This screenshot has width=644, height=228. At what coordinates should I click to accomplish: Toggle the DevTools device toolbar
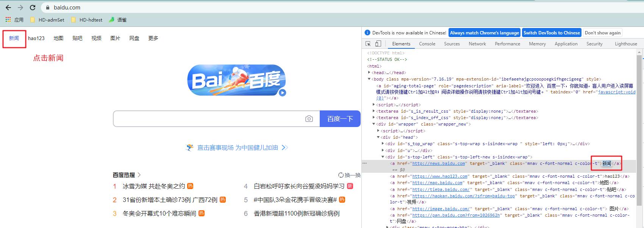pyautogui.click(x=378, y=44)
